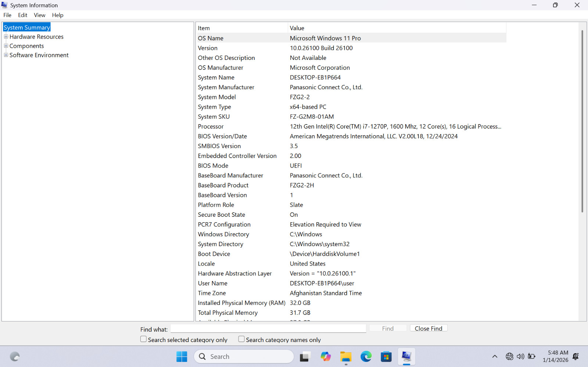Select the BIOS Version/Date row

click(x=351, y=136)
